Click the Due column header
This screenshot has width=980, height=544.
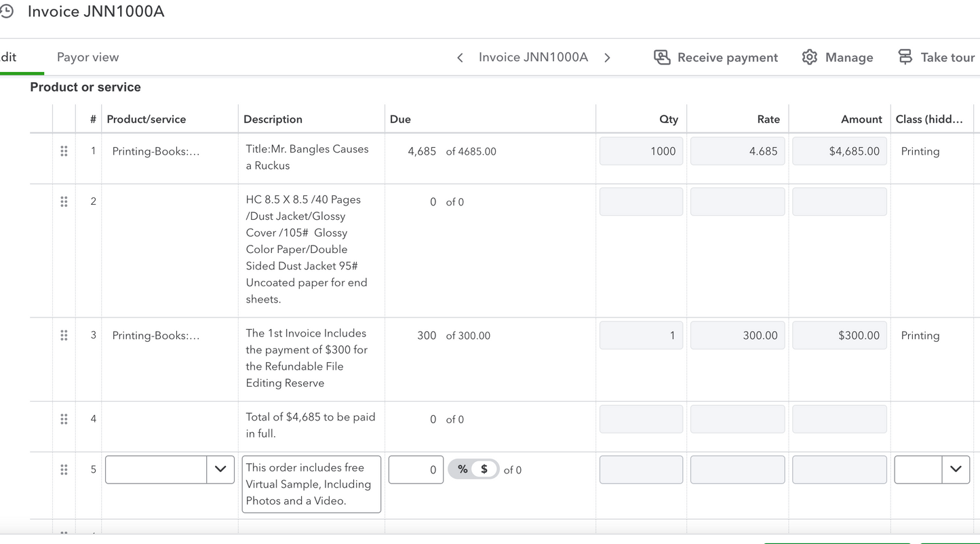[400, 119]
